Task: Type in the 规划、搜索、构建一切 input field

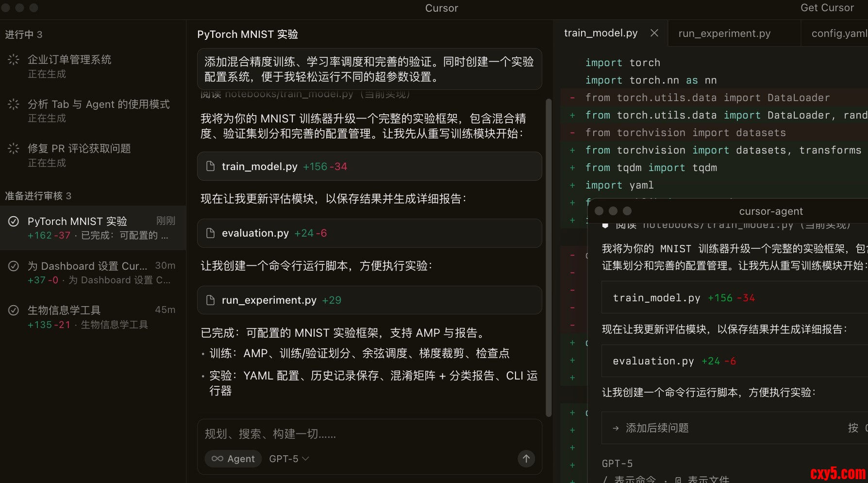Action: point(369,433)
